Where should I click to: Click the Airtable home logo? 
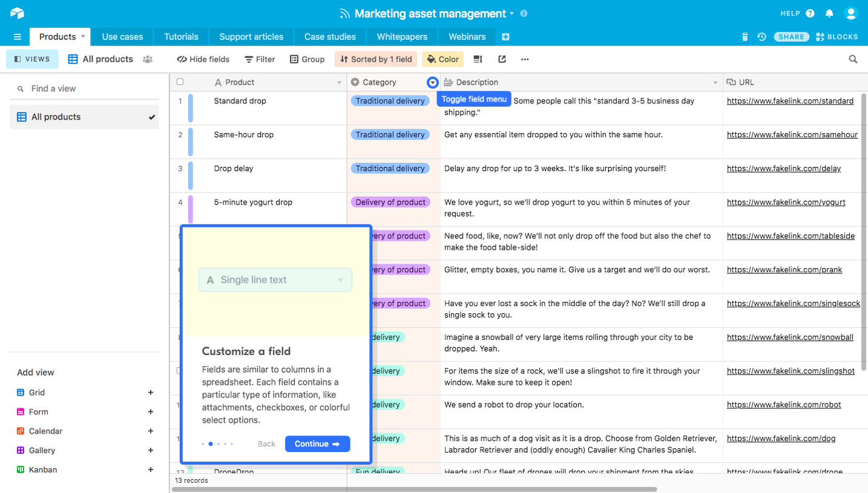tap(17, 13)
